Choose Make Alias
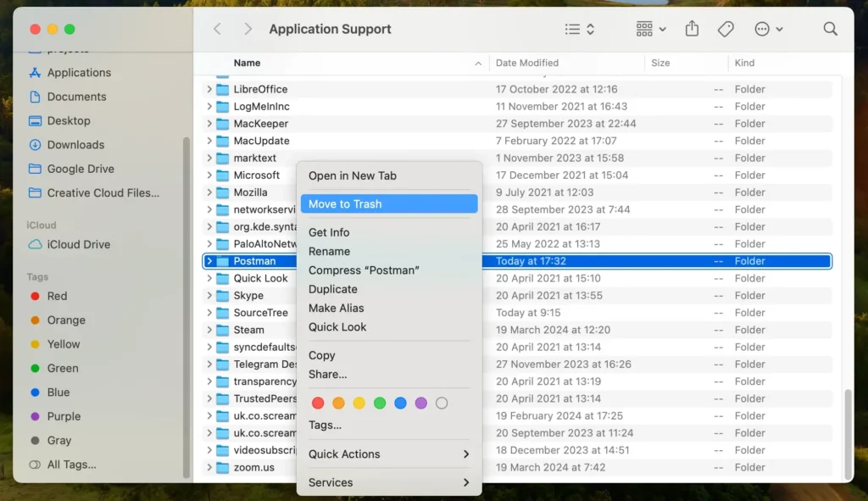The width and height of the screenshot is (868, 501). [x=389, y=308]
